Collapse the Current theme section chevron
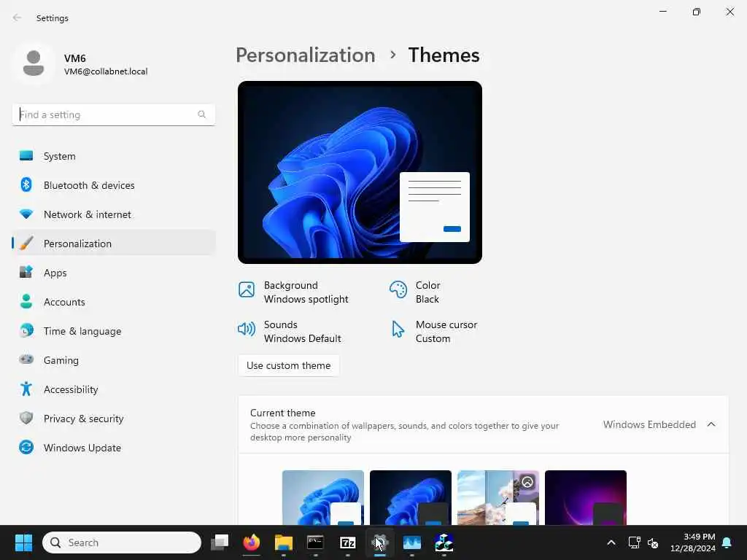Viewport: 747px width, 560px height. point(711,424)
